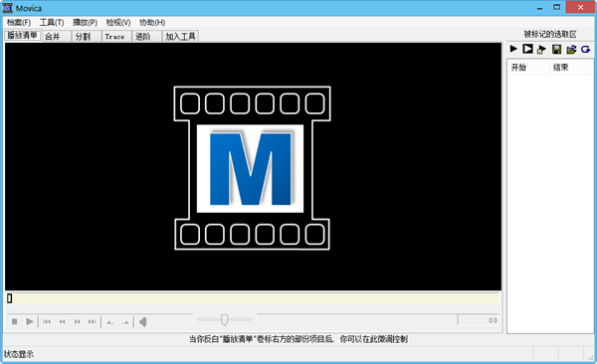This screenshot has width=597, height=364.
Task: Switch to the 进阶 tab
Action: tap(147, 37)
